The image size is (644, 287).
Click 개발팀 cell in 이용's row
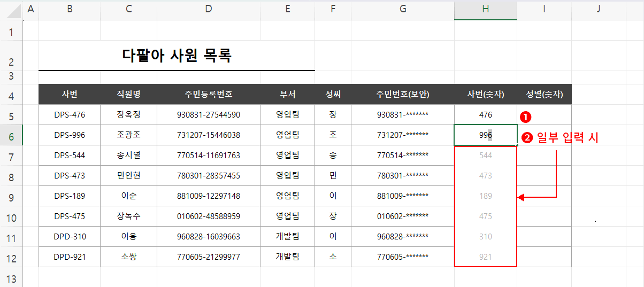click(288, 237)
